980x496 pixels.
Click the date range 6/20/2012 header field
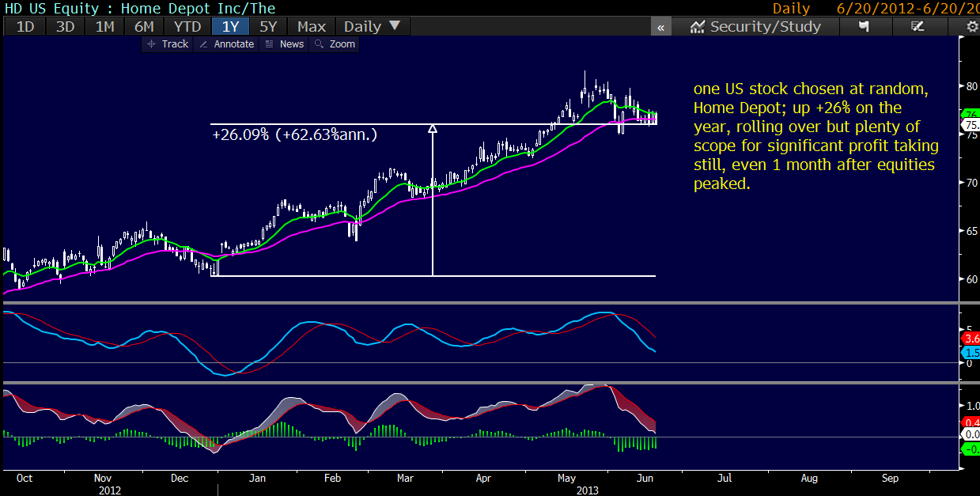pyautogui.click(x=908, y=8)
